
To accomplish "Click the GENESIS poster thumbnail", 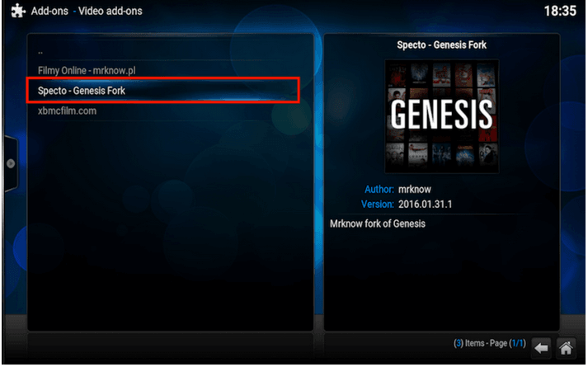I will pyautogui.click(x=442, y=116).
